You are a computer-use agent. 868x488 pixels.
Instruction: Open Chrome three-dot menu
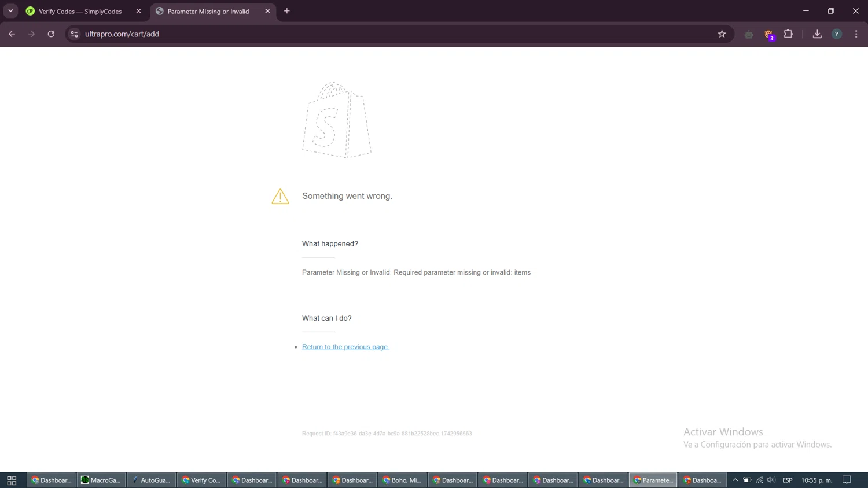click(856, 34)
